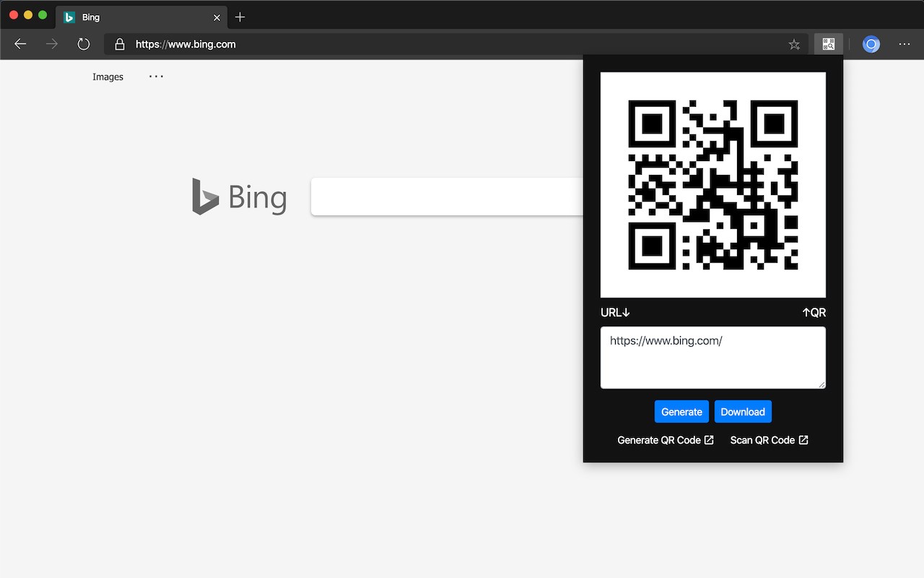Open the Generate QR Code link
The height and width of the screenshot is (578, 924).
tap(666, 440)
